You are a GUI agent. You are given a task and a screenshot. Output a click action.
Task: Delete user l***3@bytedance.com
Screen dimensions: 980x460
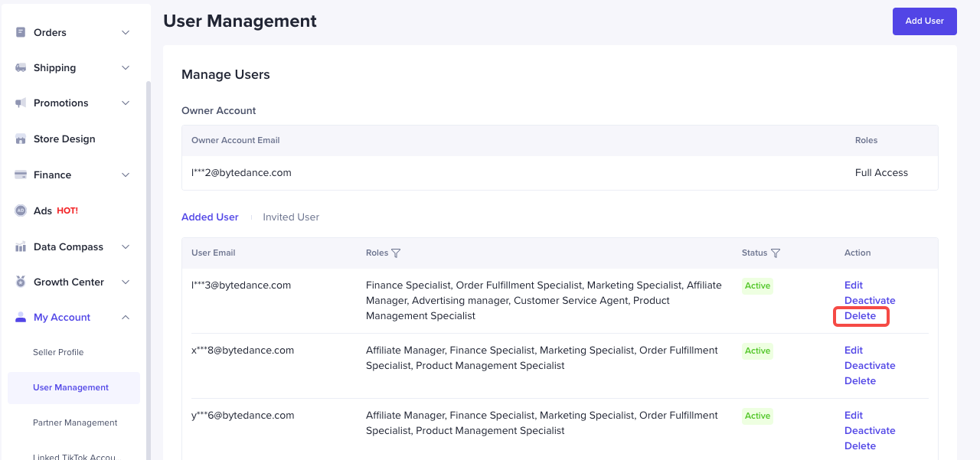click(x=860, y=316)
